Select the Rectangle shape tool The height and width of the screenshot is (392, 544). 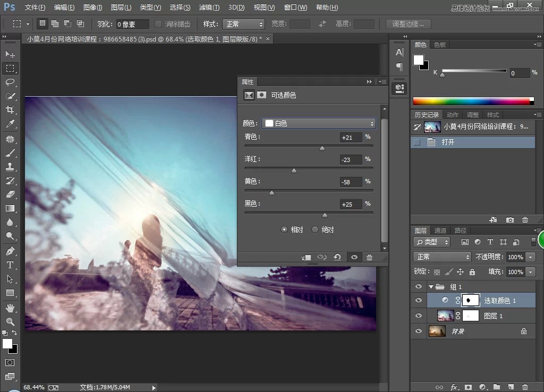tap(10, 293)
